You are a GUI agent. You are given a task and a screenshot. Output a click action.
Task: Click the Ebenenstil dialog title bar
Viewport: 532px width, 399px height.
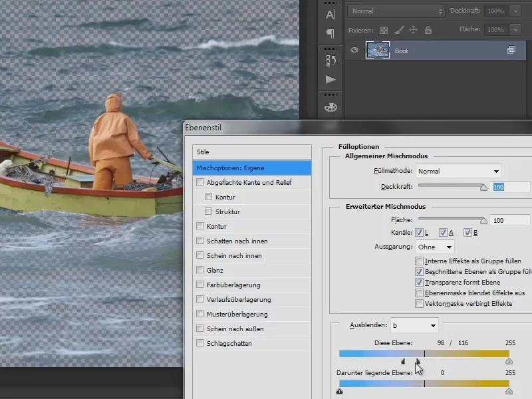tap(358, 128)
